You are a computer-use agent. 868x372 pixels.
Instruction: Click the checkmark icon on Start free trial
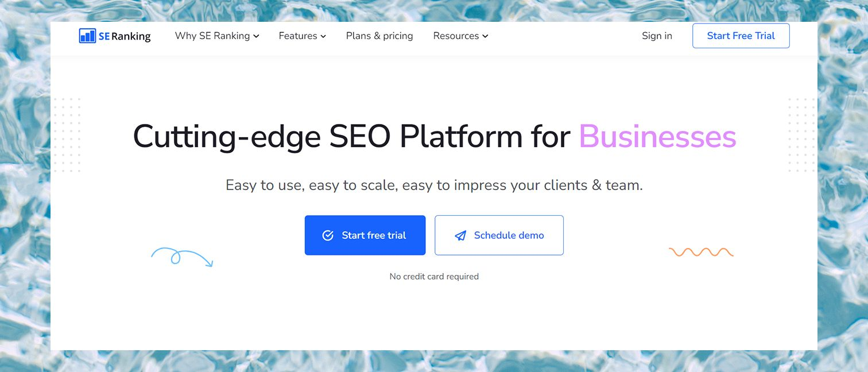[x=328, y=235]
